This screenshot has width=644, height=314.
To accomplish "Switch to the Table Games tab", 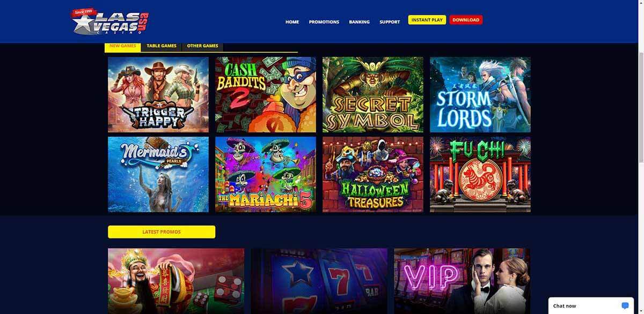I will pos(162,46).
